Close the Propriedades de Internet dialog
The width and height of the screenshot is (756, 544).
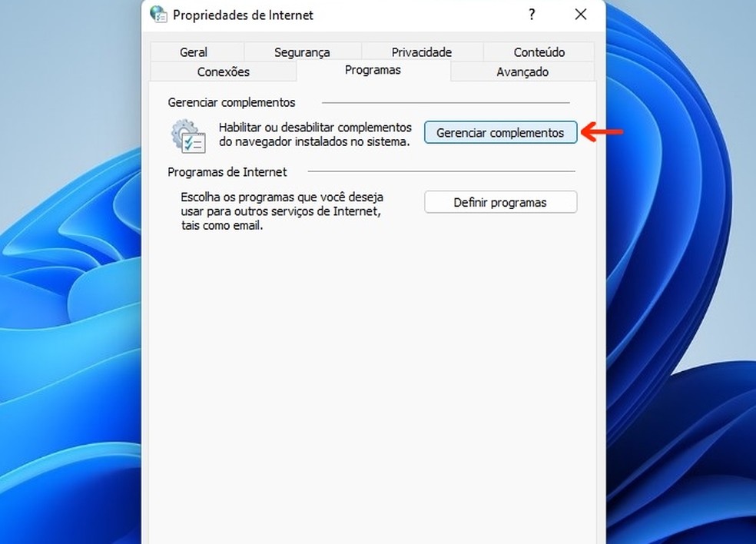pyautogui.click(x=581, y=15)
